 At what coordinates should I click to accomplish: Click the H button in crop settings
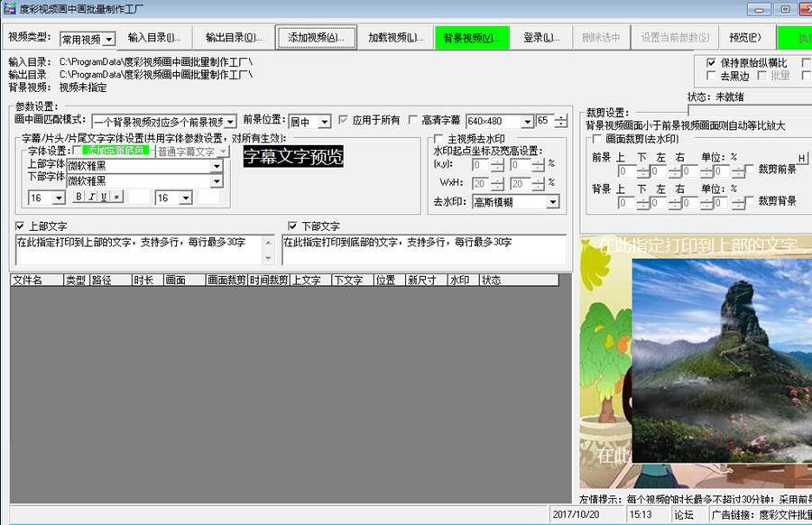tap(801, 159)
